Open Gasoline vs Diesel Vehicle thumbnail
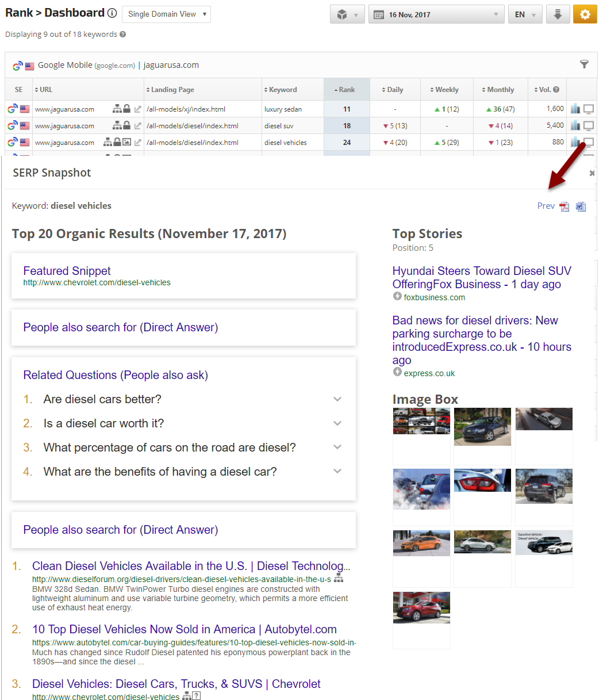This screenshot has width=603, height=700. pos(544,542)
